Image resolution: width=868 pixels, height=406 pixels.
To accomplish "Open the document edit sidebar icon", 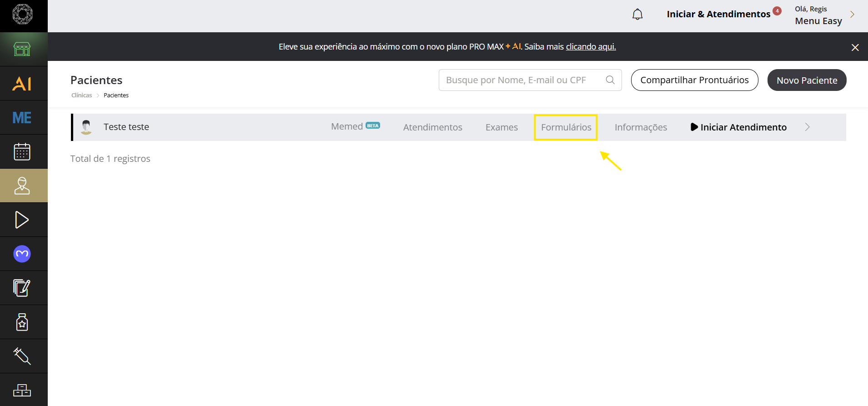I will point(22,288).
